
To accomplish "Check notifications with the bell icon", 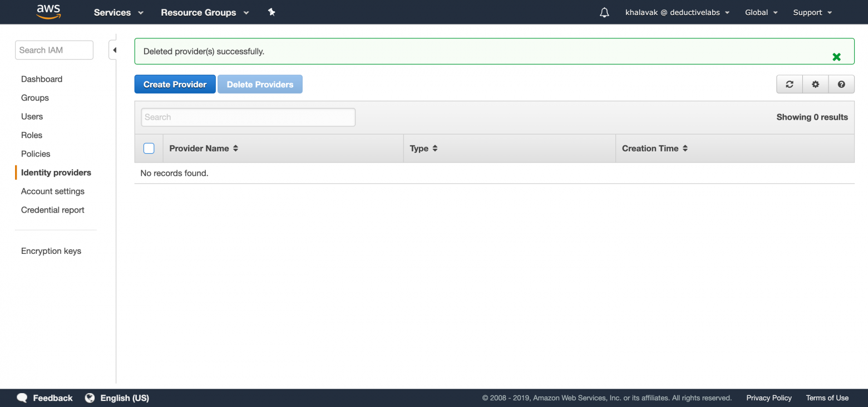I will 604,12.
